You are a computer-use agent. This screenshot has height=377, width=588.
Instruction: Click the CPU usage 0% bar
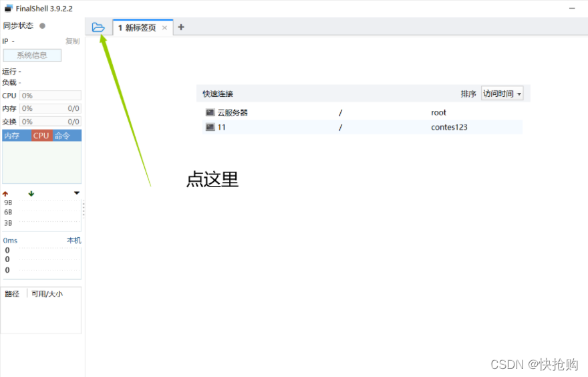[50, 96]
